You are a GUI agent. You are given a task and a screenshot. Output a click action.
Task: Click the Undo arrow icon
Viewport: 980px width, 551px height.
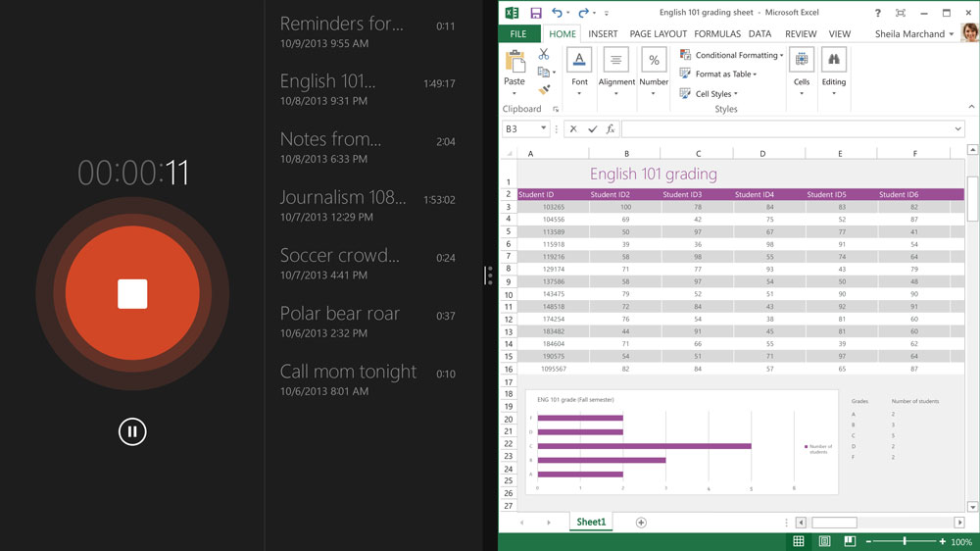pos(557,13)
